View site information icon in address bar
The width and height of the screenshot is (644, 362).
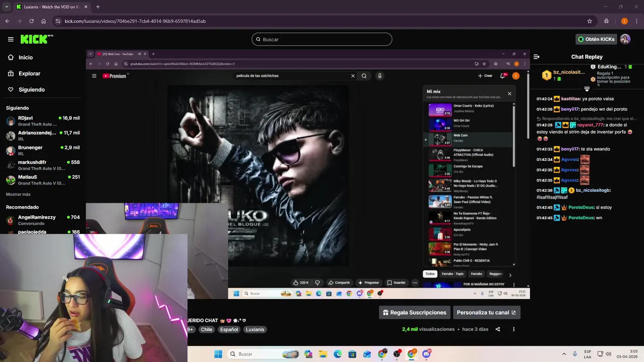tap(58, 21)
